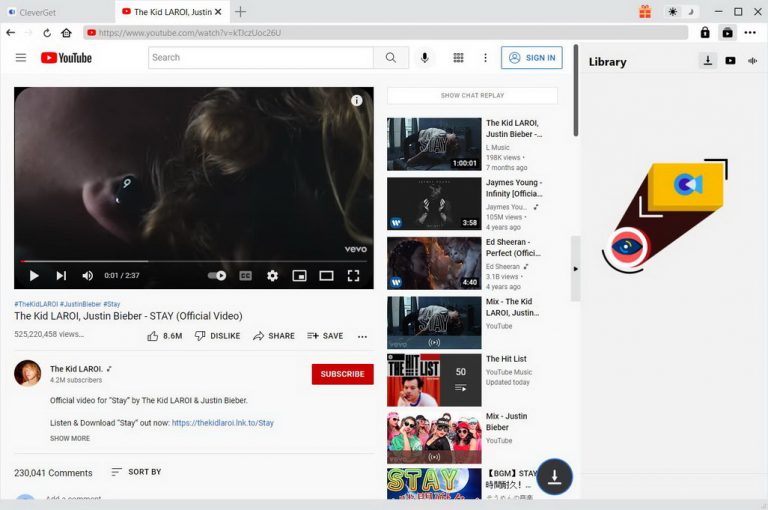Open the comments SORT BY dropdown
This screenshot has width=768, height=510.
tap(136, 472)
